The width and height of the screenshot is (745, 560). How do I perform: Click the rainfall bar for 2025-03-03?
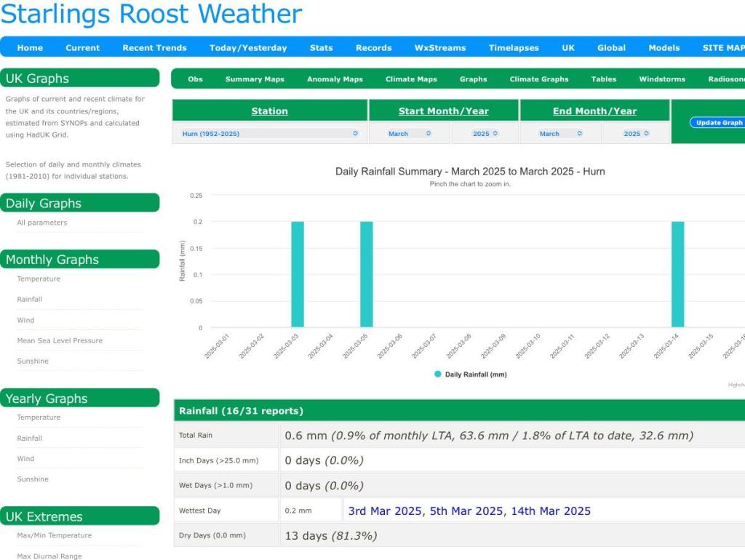click(298, 275)
